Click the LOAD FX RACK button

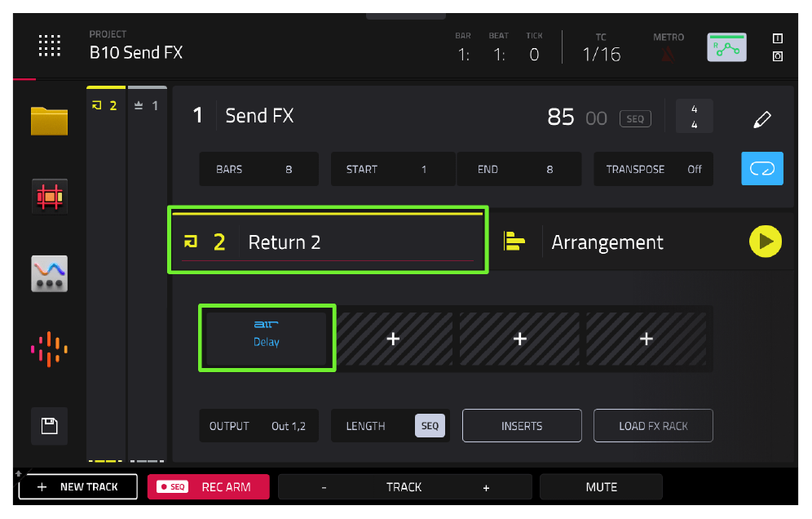point(653,426)
